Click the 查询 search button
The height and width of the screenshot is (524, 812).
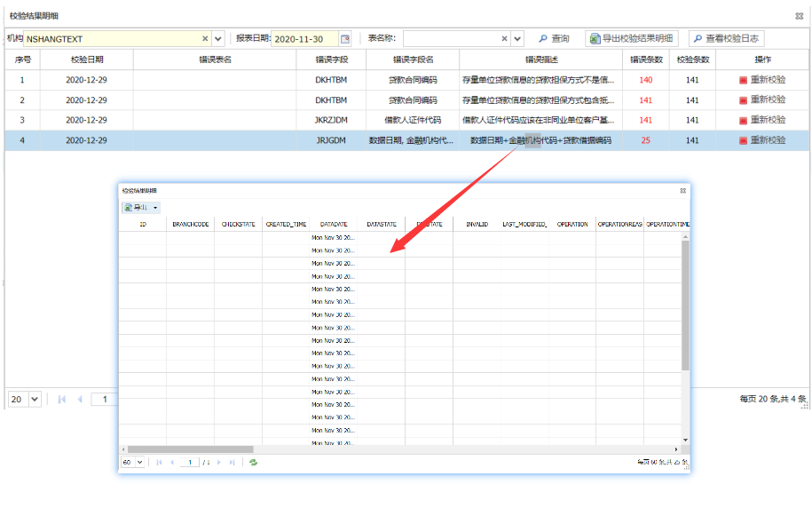point(553,39)
